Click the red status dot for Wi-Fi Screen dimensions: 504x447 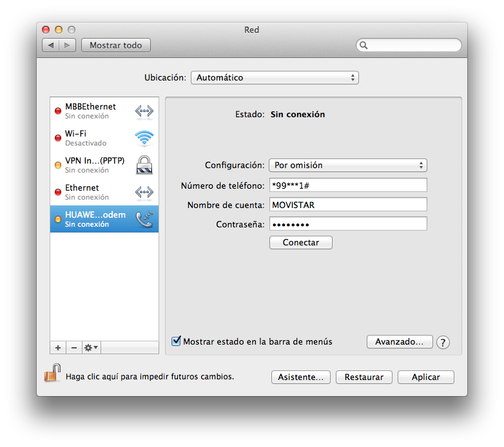pos(58,138)
